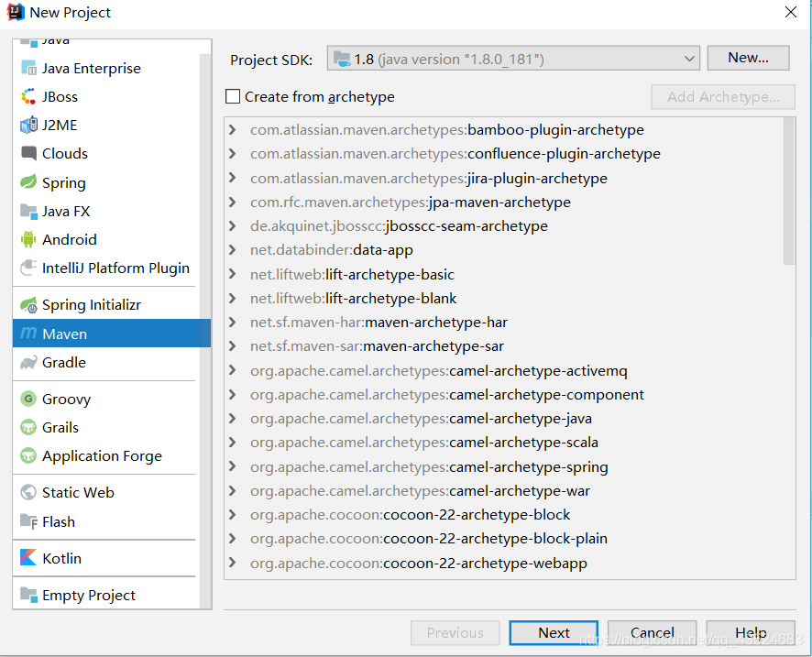Image resolution: width=812 pixels, height=657 pixels.
Task: Select maven-archetype-sar row
Action: coord(503,345)
